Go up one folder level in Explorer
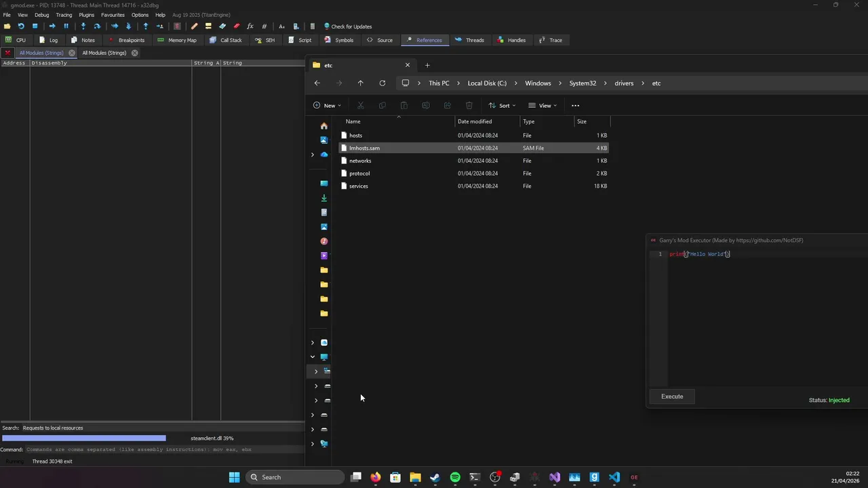Image resolution: width=868 pixels, height=488 pixels. [x=360, y=83]
